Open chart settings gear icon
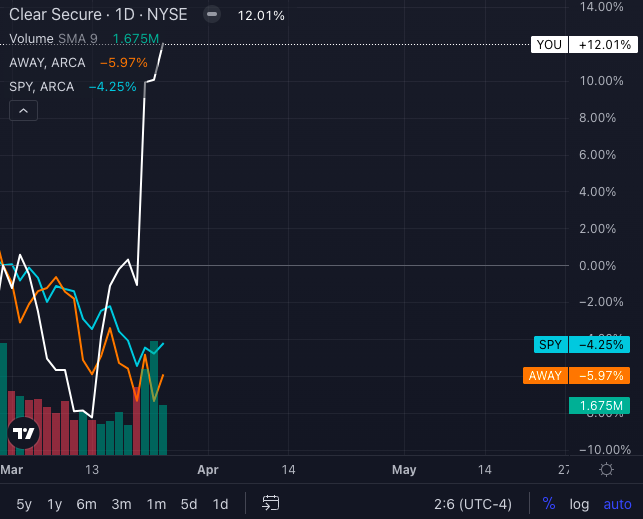643x519 pixels. coord(607,470)
